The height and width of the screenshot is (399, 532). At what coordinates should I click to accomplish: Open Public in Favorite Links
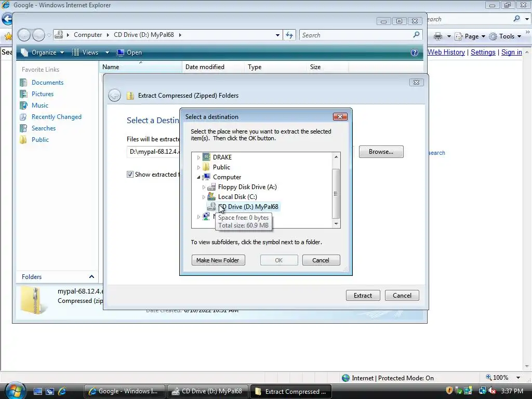click(x=40, y=140)
